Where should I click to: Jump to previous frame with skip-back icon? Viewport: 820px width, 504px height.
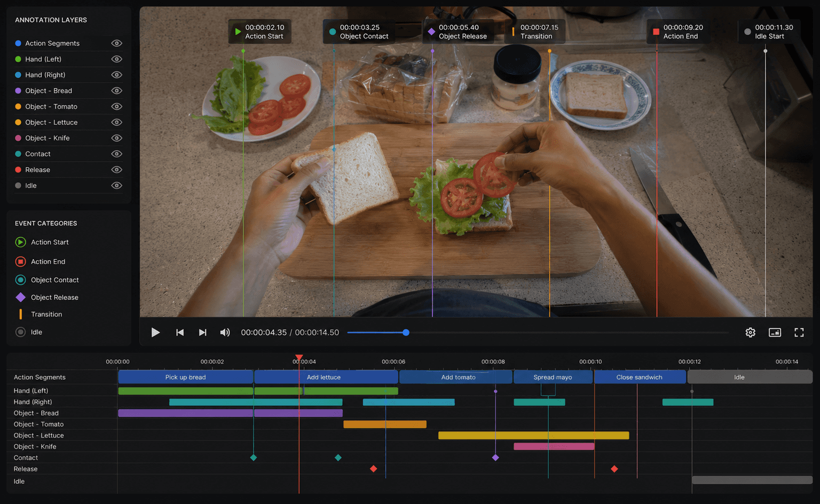[x=180, y=332]
